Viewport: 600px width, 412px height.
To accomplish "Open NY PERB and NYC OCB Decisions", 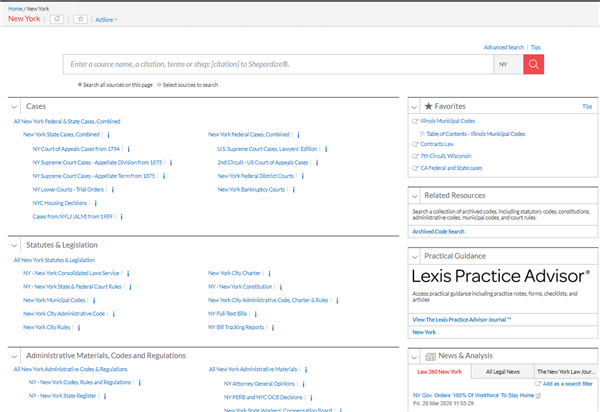I will (x=263, y=397).
